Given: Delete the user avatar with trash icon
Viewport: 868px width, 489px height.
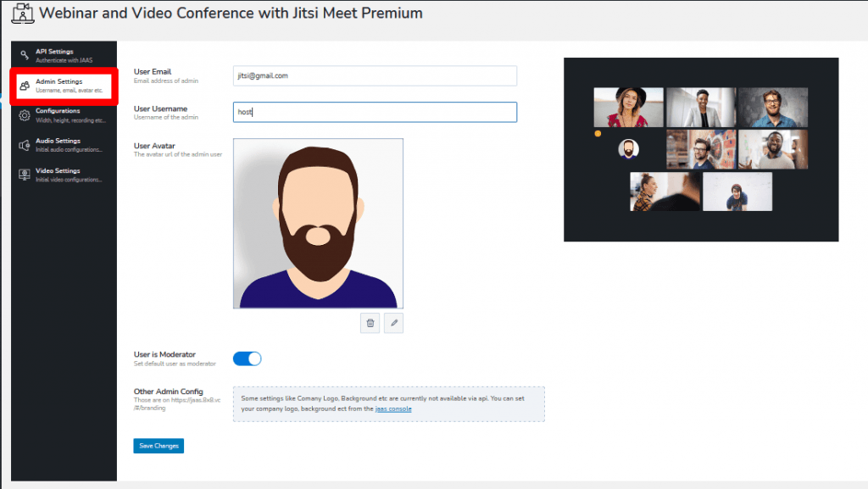Looking at the screenshot, I should click(x=370, y=323).
